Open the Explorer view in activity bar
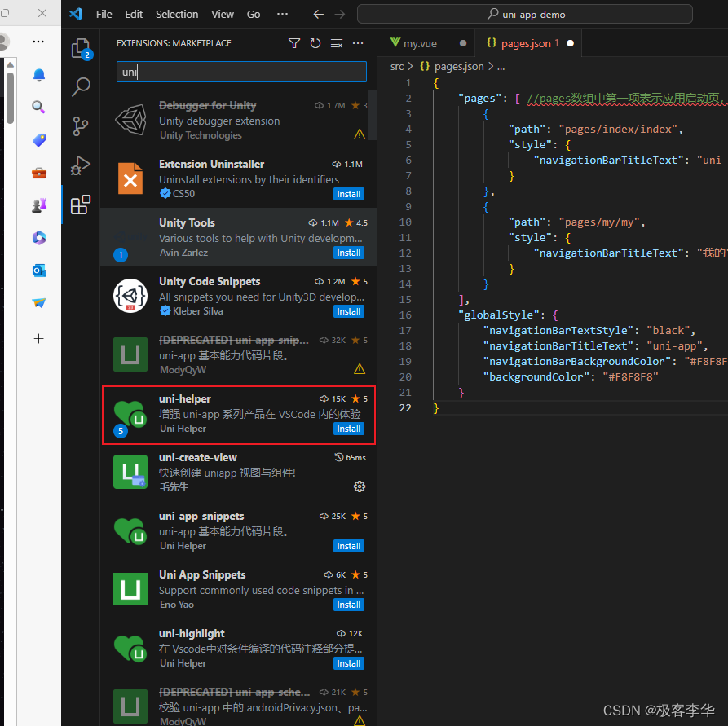728x726 pixels. tap(81, 48)
